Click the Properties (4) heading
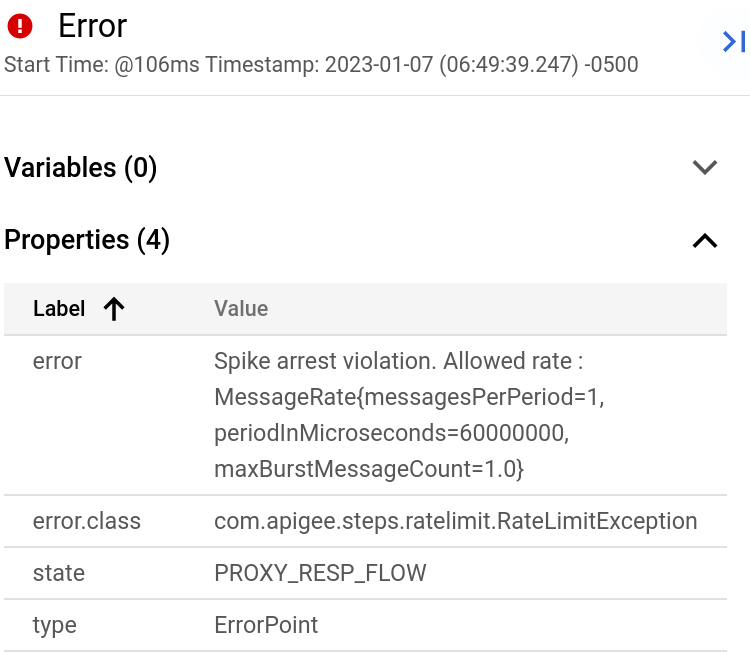The width and height of the screenshot is (750, 652). (87, 241)
